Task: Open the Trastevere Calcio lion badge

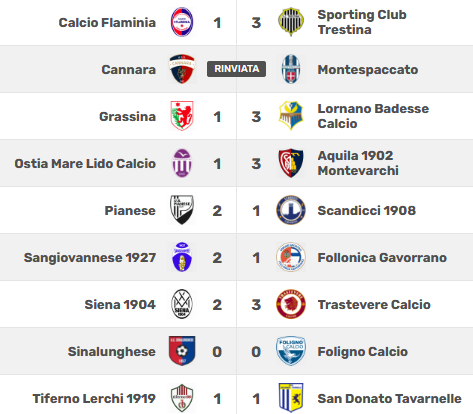Action: (291, 304)
